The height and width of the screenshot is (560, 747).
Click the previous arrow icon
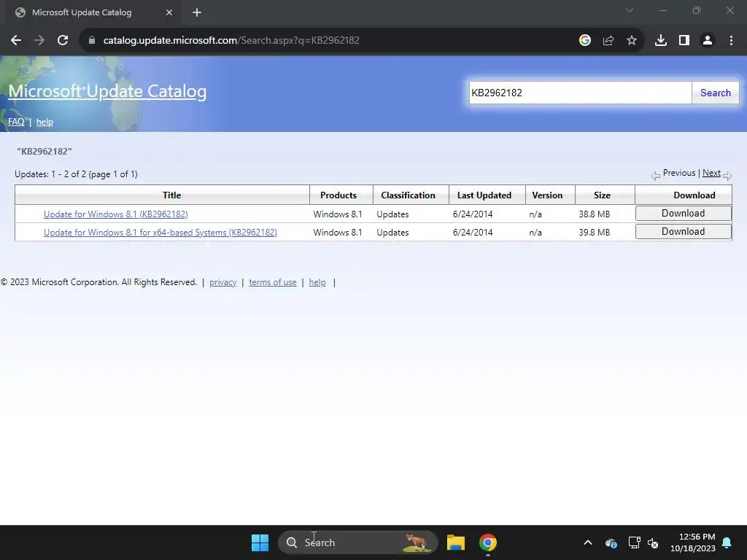tap(656, 176)
